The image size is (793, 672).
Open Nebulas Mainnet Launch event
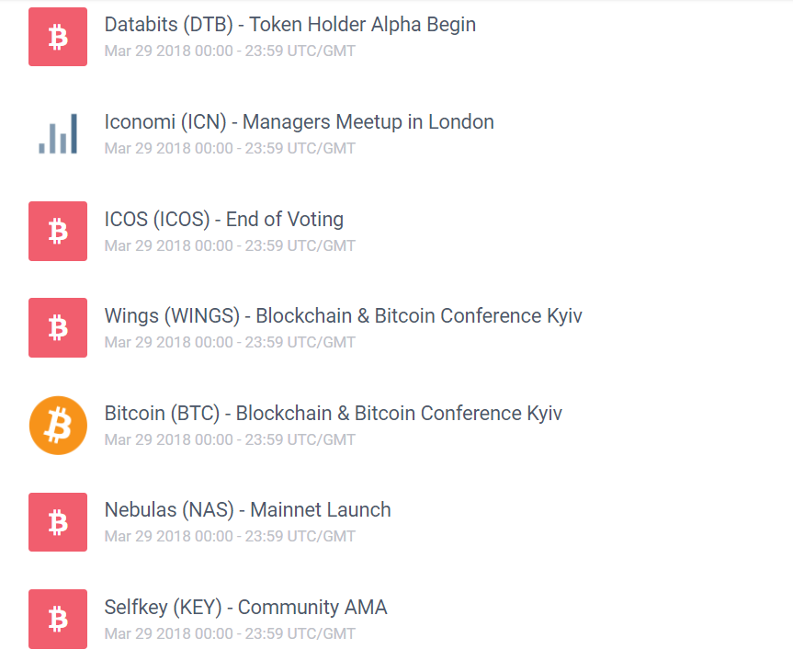pyautogui.click(x=248, y=510)
